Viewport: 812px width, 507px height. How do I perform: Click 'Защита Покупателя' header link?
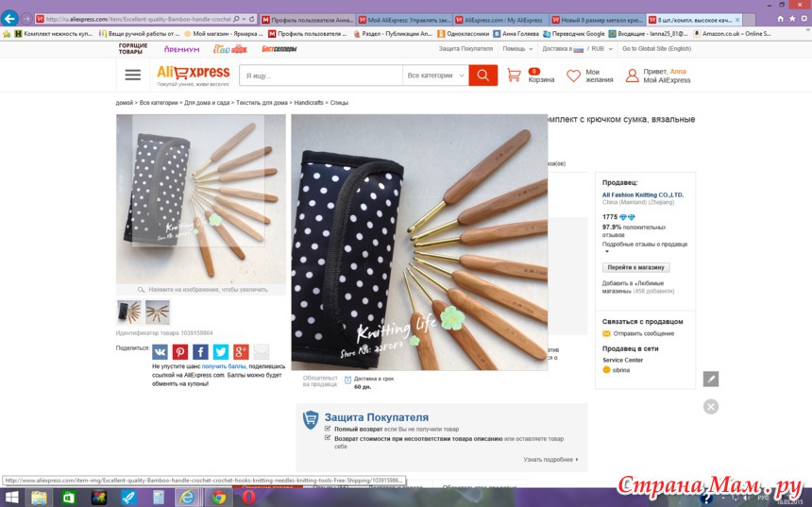click(465, 49)
